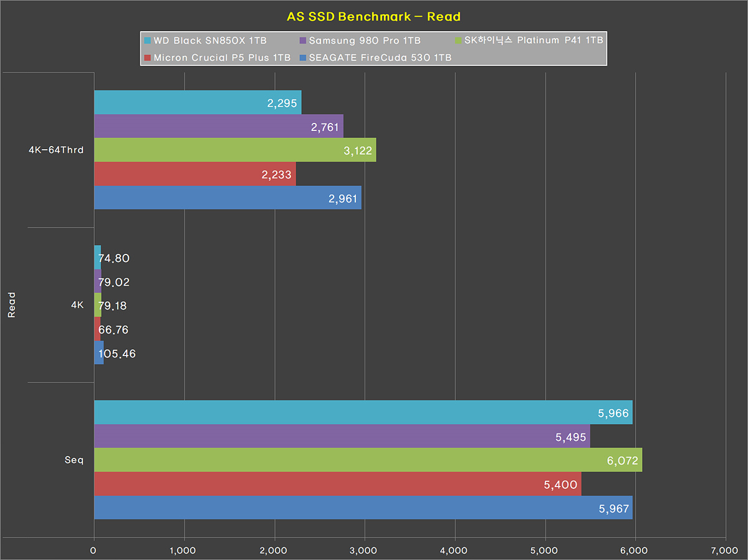Screen dimensions: 748x560
Task: Click the vertical 'Read' axis title
Action: 11,305
